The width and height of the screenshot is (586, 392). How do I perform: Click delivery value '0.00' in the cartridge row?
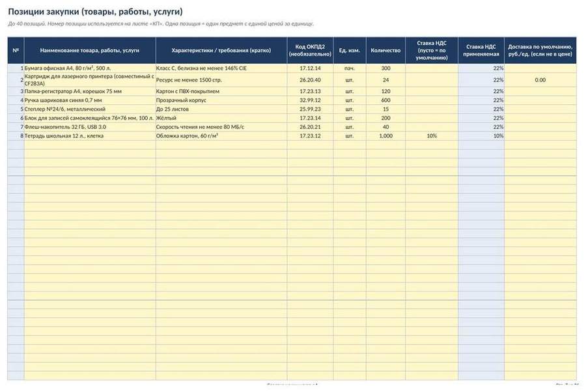tap(540, 80)
